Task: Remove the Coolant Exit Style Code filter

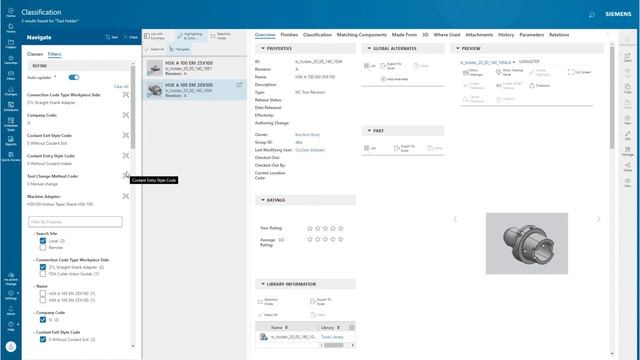Action: click(x=126, y=135)
